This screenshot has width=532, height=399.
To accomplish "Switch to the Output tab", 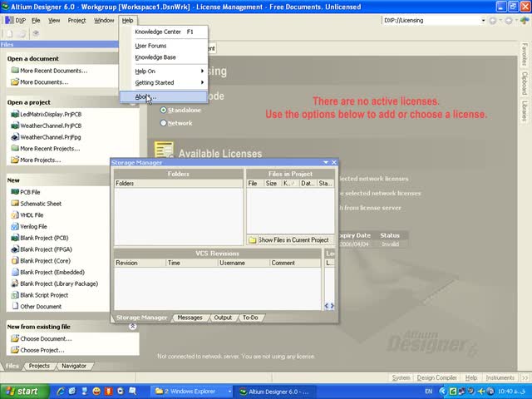I will (x=223, y=318).
